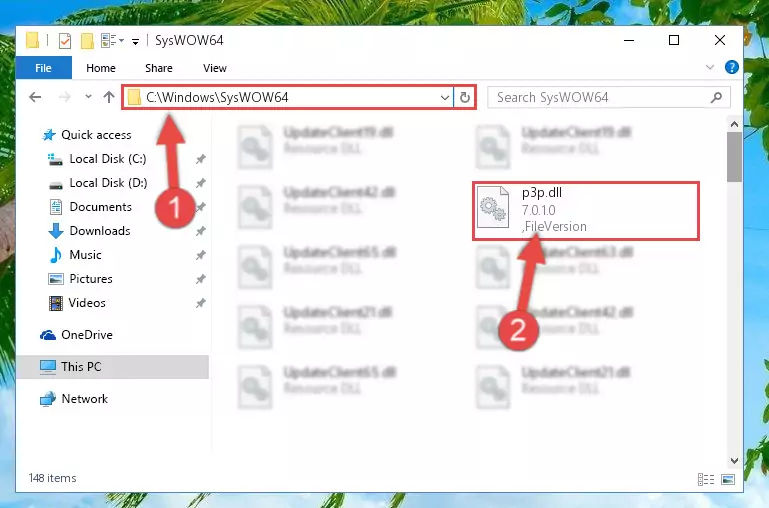This screenshot has height=508, width=769.
Task: Click the search magnifier icon
Action: pos(717,97)
